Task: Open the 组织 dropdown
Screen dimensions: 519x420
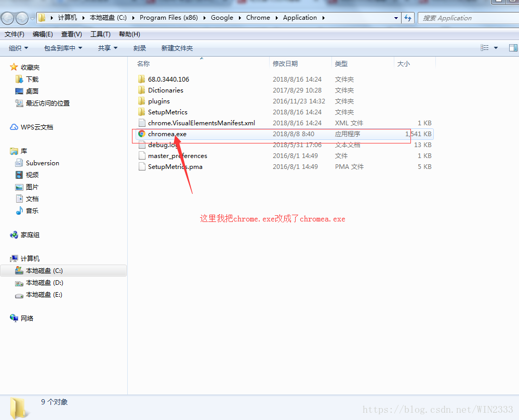Action: 18,48
